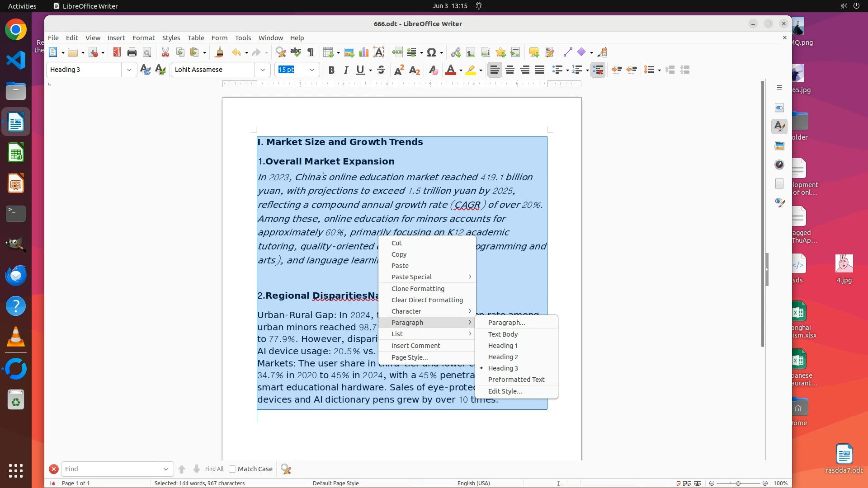Click the Superscript icon

pos(399,70)
